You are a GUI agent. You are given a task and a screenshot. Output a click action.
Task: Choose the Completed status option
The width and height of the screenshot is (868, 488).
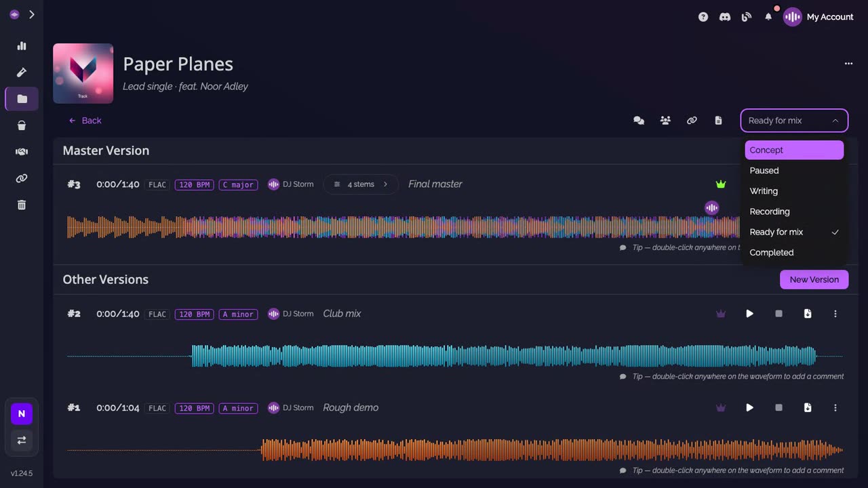click(x=794, y=252)
